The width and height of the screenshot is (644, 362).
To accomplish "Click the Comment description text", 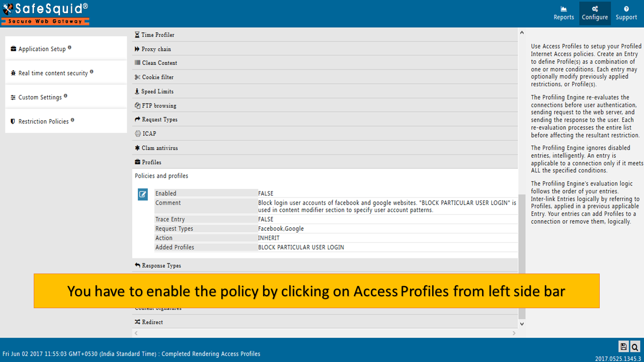I will [387, 206].
